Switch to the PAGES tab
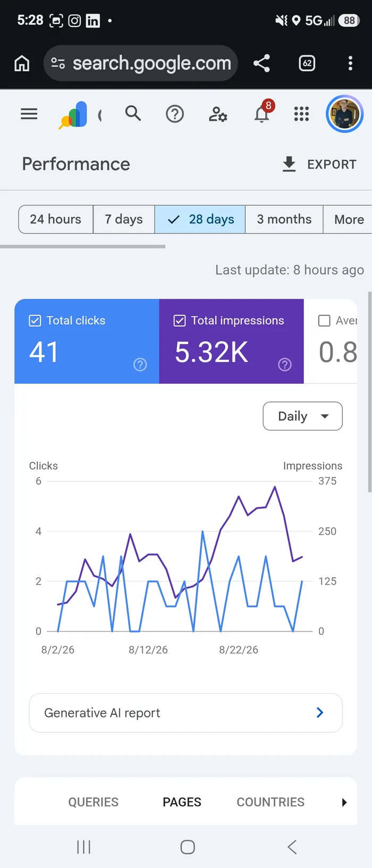Screen dimensions: 372x868 pos(182,802)
